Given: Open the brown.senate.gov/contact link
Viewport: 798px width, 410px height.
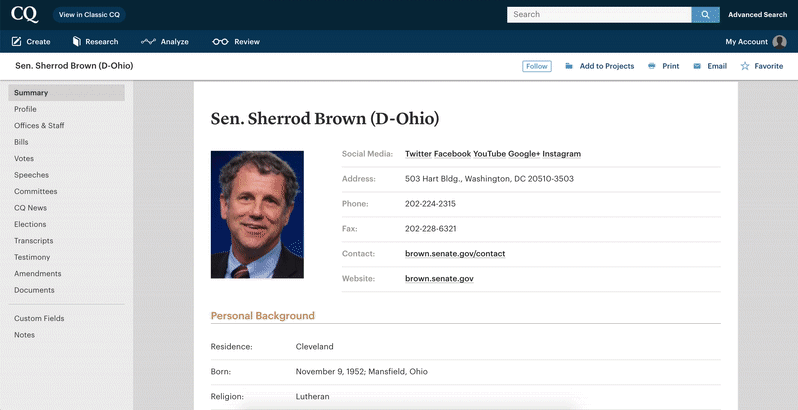Looking at the screenshot, I should [455, 253].
